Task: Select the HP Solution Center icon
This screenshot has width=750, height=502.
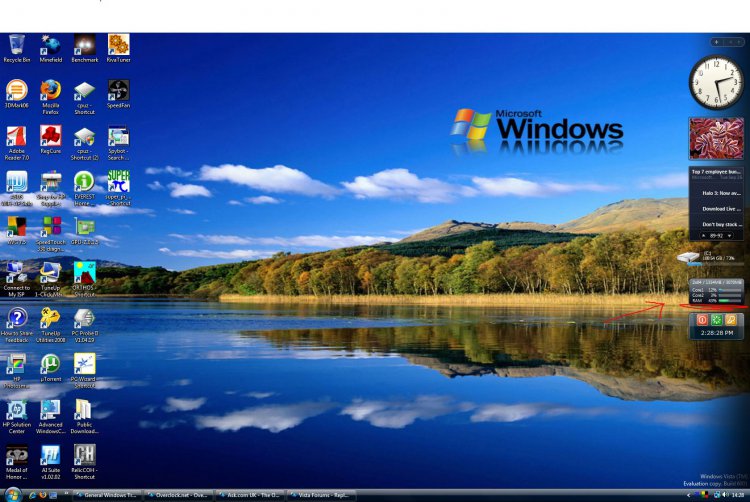Action: click(17, 416)
